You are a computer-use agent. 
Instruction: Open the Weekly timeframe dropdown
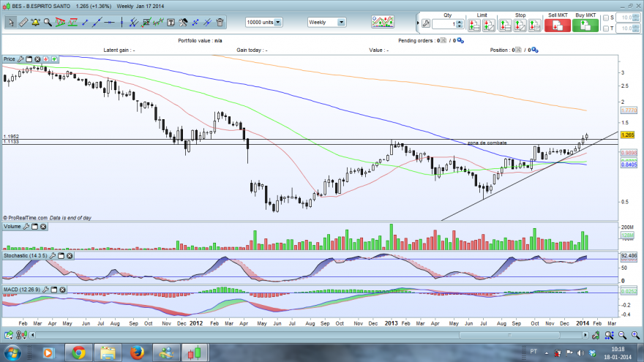341,22
